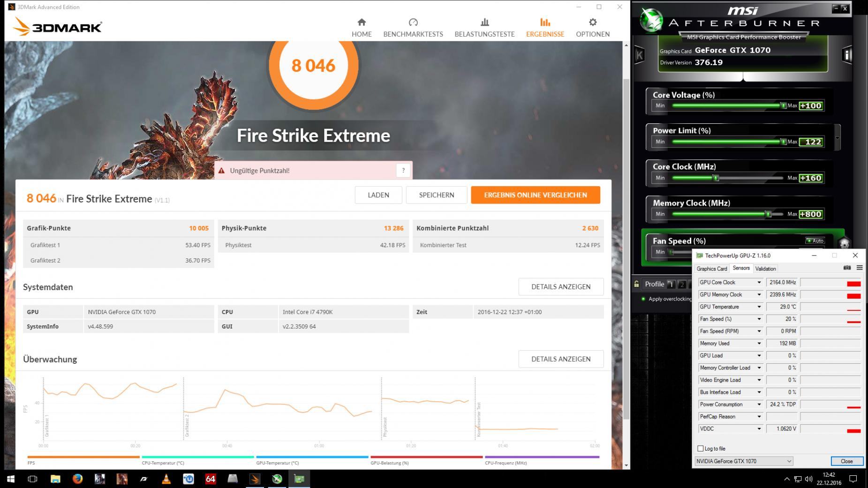Switch to MSI Afterburner via taskbar icon
This screenshot has width=868, height=488.
click(277, 479)
